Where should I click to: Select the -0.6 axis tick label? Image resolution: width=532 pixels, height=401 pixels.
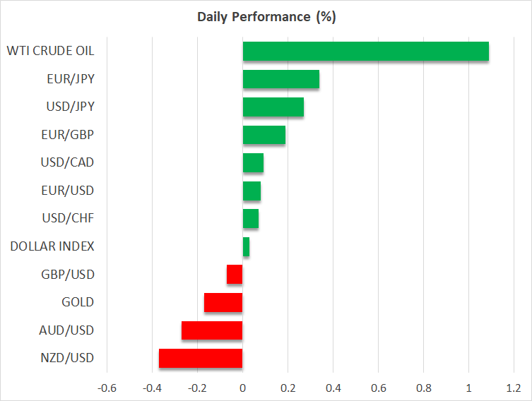(107, 388)
